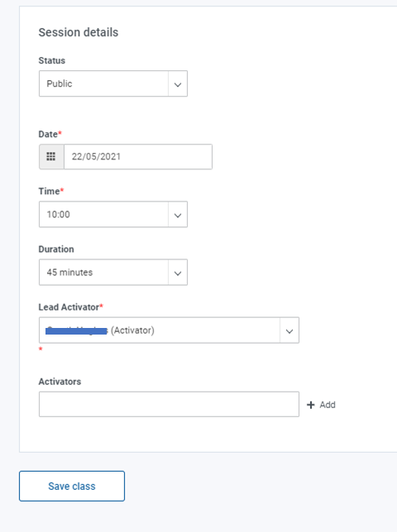Click the Lead Activator field label
This screenshot has height=532, width=397.
pos(69,307)
